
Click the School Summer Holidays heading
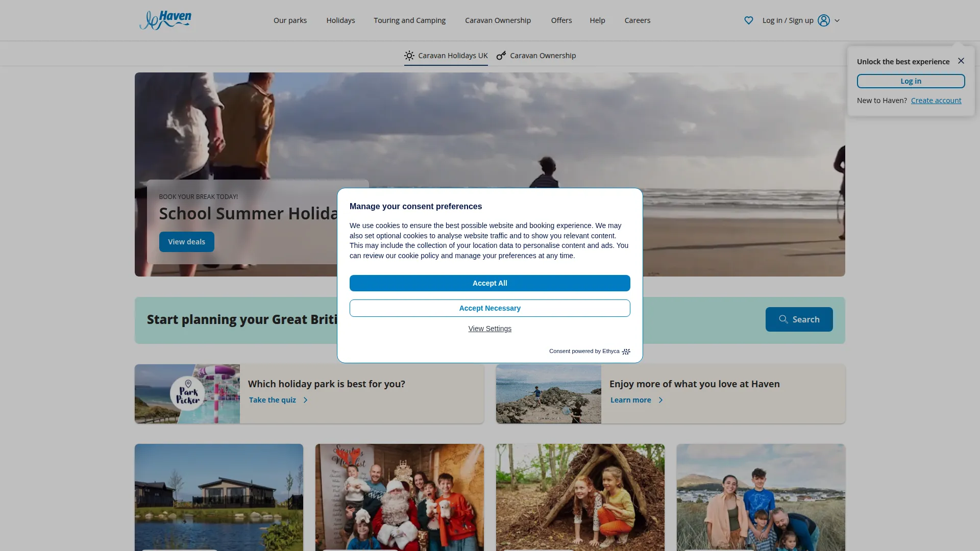pos(249,213)
